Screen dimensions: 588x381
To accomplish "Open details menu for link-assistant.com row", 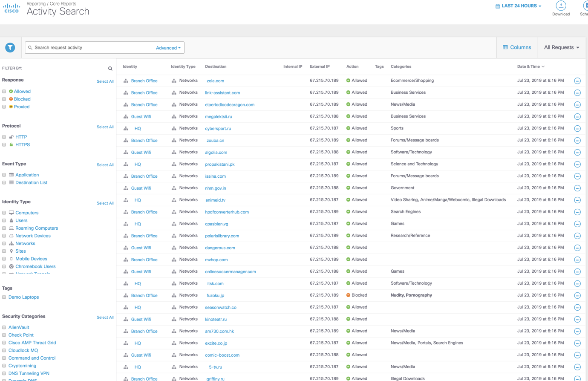I will pos(577,93).
